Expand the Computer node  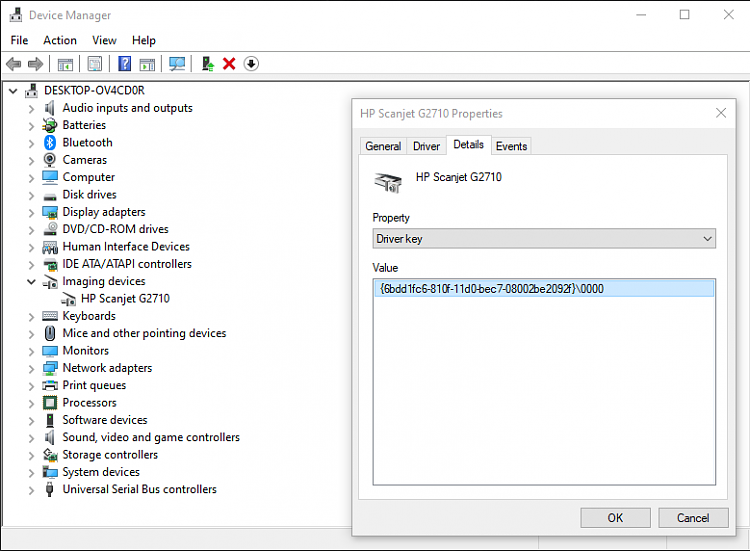coord(31,178)
